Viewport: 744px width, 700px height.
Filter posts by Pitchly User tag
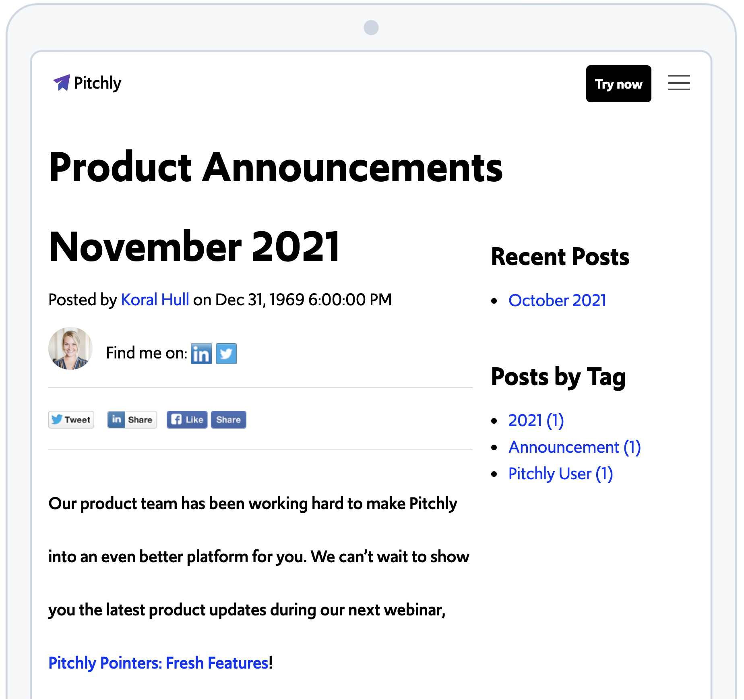tap(560, 474)
